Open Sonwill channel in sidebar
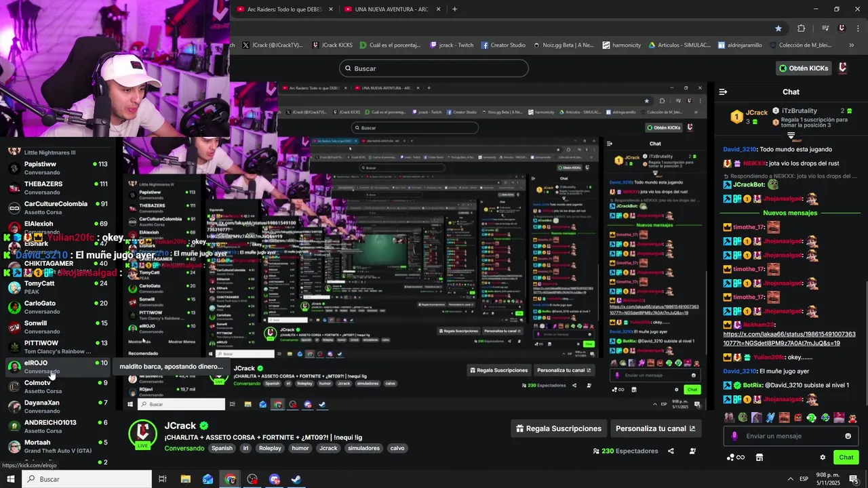This screenshot has height=488, width=868. 57,327
